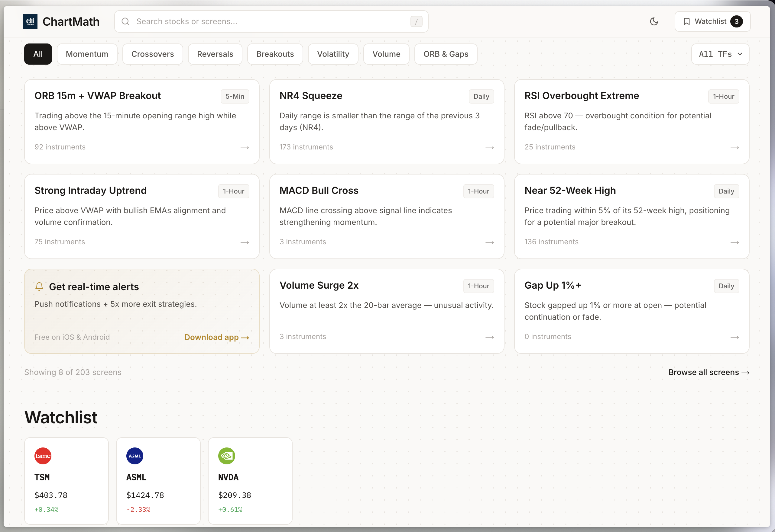Toggle the Momentum filter chip
The image size is (775, 532).
point(87,54)
